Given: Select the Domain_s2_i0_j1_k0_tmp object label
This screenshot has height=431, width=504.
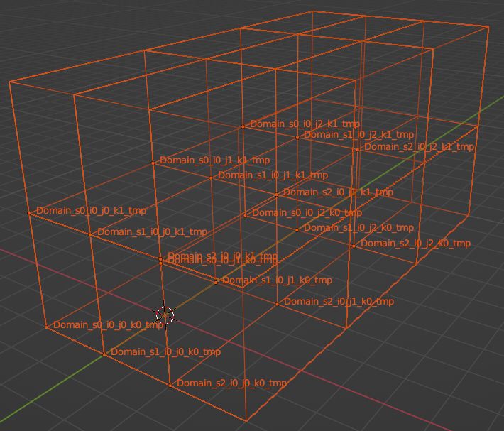Looking at the screenshot, I should point(339,302).
